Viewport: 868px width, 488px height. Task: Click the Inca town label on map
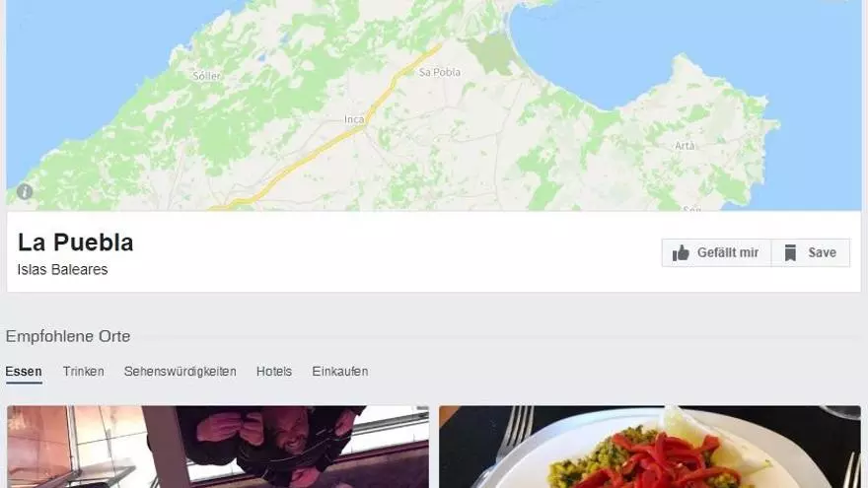pos(354,119)
